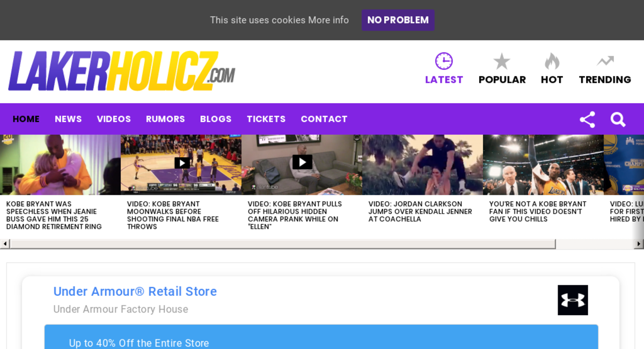The width and height of the screenshot is (644, 349).
Task: Go to the Home menu item
Action: tap(26, 119)
